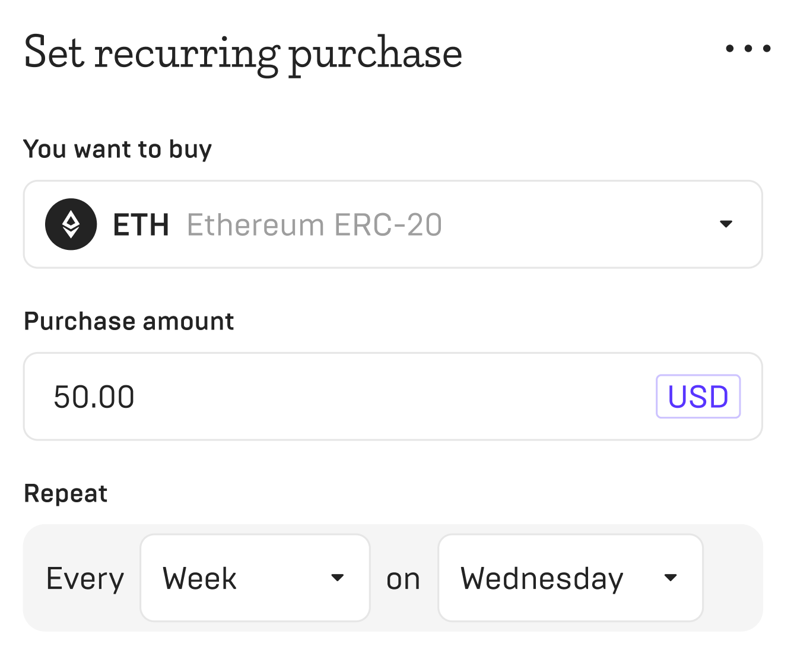The image size is (794, 672).
Task: Click the ETH ticker symbol text
Action: pos(141,225)
